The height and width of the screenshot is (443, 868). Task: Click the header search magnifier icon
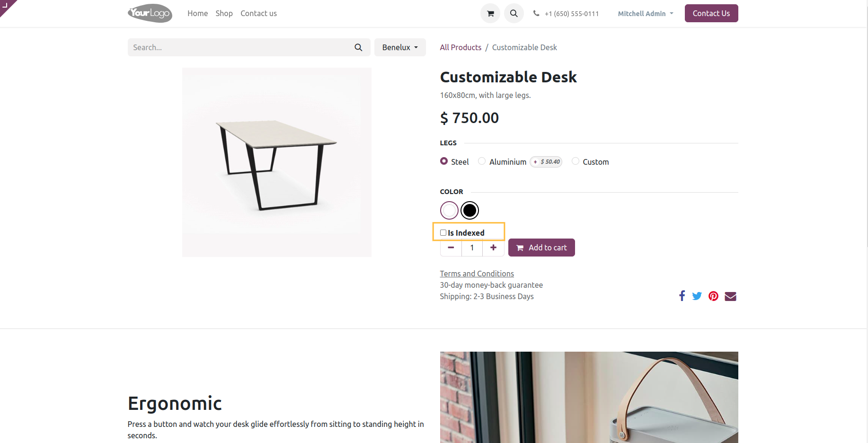click(x=514, y=13)
